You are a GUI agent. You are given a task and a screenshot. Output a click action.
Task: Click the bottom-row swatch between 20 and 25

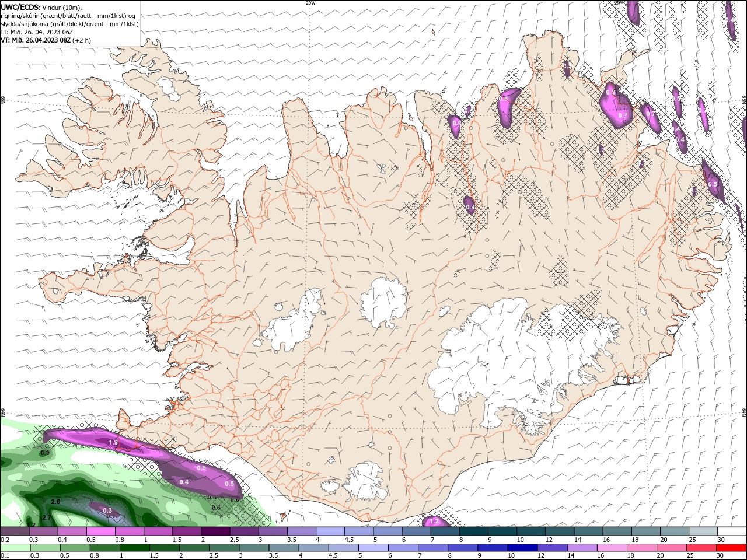(672, 548)
